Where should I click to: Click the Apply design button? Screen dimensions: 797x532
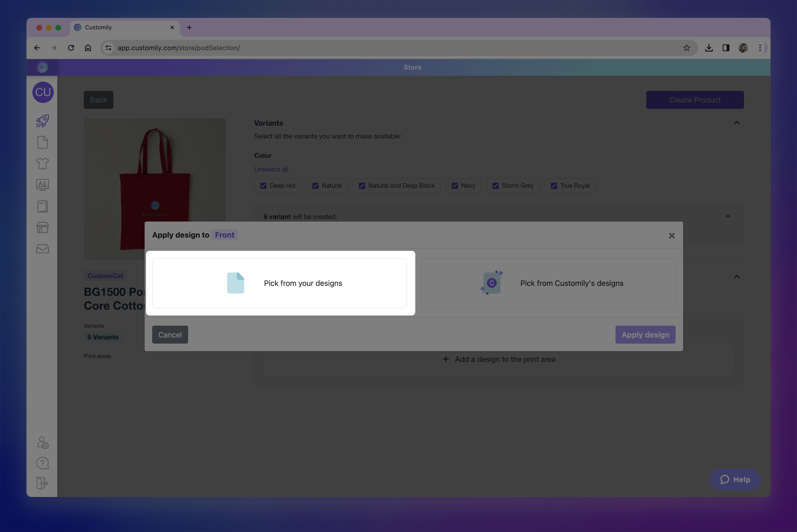click(645, 335)
